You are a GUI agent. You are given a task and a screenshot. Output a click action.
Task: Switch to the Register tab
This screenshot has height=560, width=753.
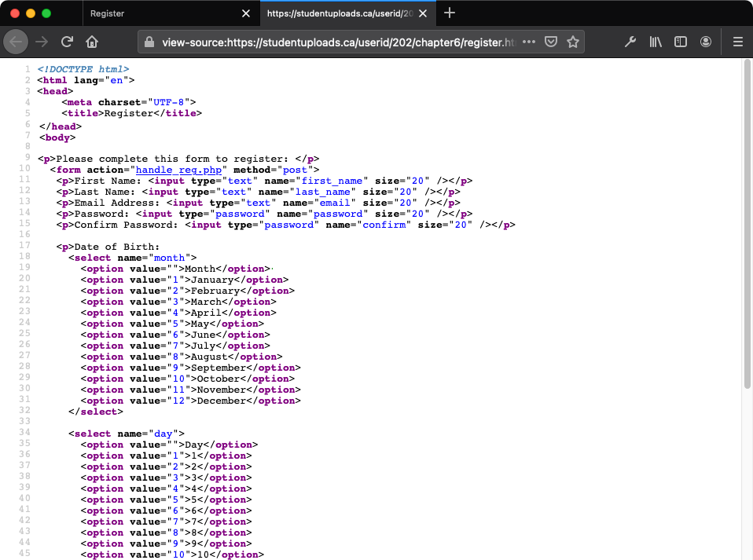pos(171,13)
